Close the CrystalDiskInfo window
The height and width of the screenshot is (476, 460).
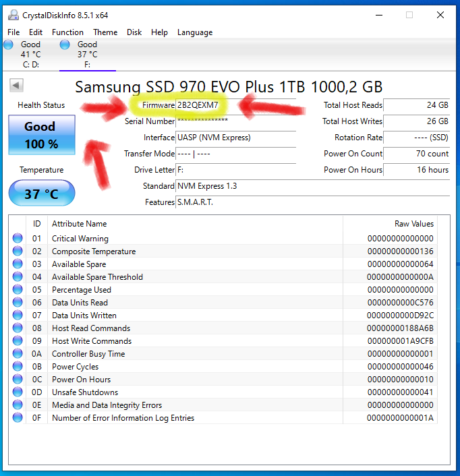point(440,15)
